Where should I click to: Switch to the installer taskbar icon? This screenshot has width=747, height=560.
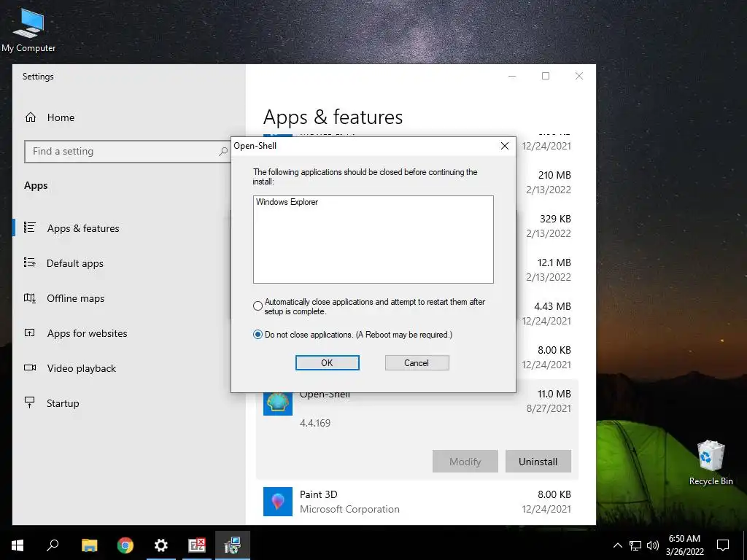tap(233, 545)
